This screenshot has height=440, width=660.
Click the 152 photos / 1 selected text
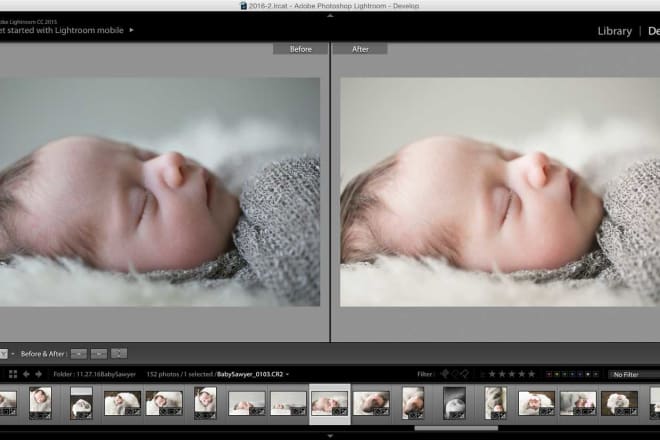180,374
